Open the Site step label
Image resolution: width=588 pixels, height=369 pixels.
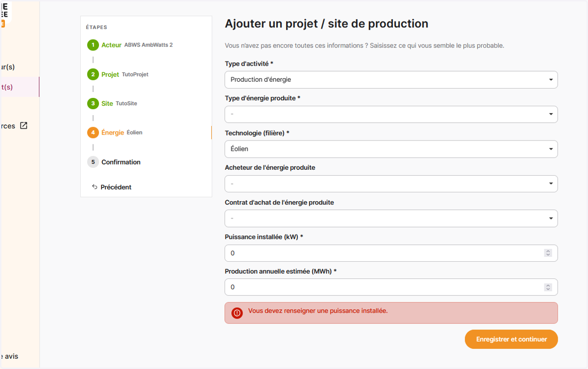(x=107, y=103)
